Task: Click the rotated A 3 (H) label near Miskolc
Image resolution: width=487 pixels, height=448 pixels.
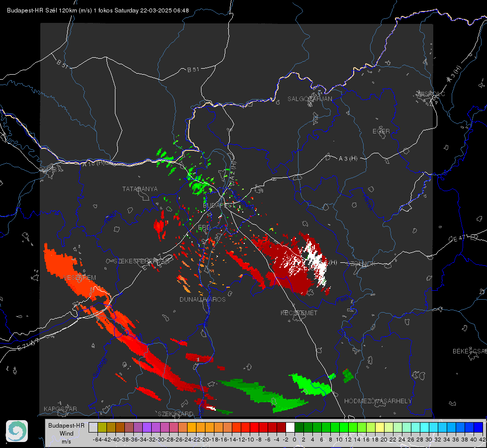Action: 454,74
